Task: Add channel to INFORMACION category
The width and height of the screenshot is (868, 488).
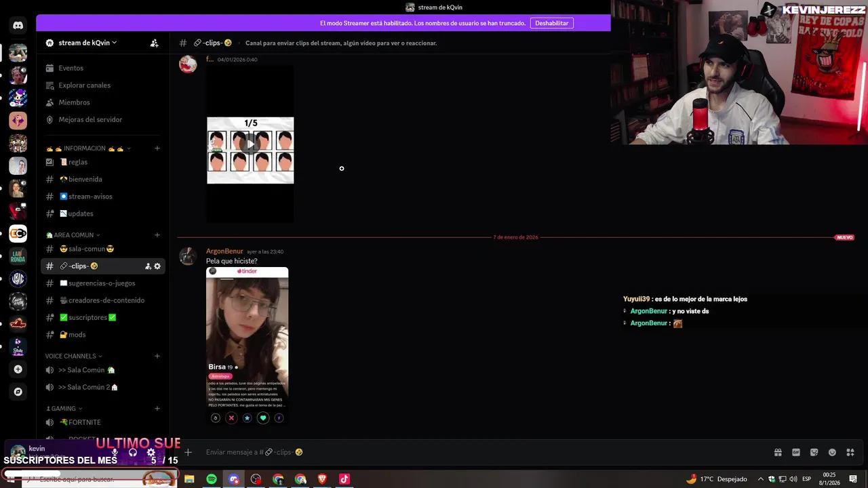Action: [x=157, y=148]
